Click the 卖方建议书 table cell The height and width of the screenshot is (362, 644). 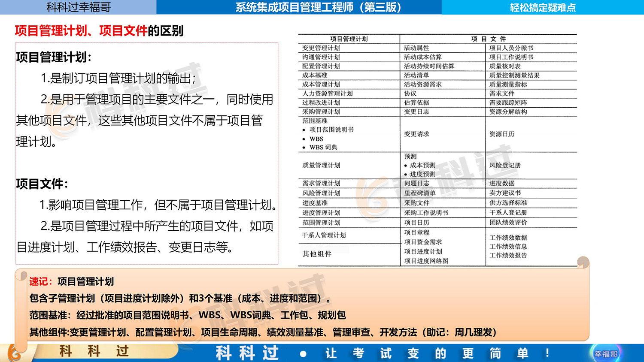tap(505, 193)
